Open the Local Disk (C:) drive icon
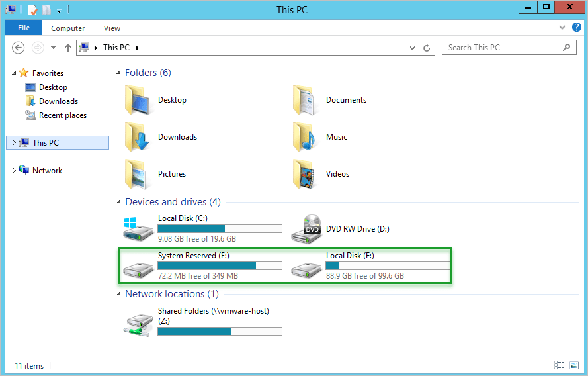This screenshot has height=376, width=588. click(139, 229)
